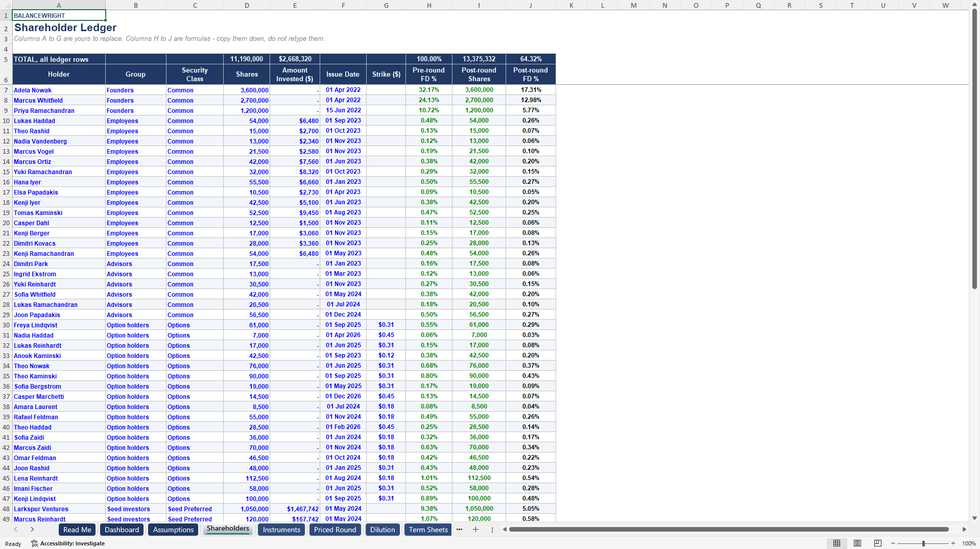Select cell BALANCEWRIGHT in A1

coord(59,15)
